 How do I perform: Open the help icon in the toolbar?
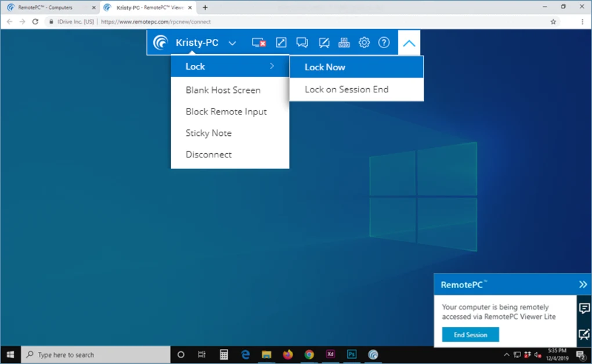tap(384, 42)
